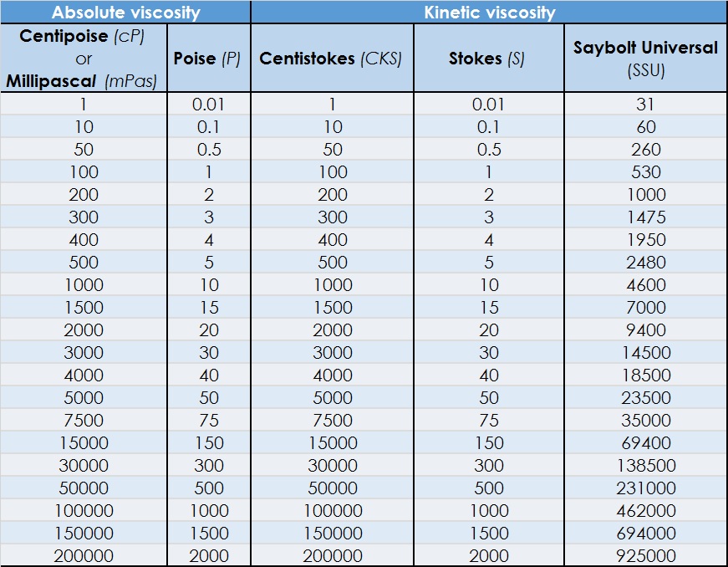Select 75 in the Poise column
The width and height of the screenshot is (728, 567).
coord(209,421)
